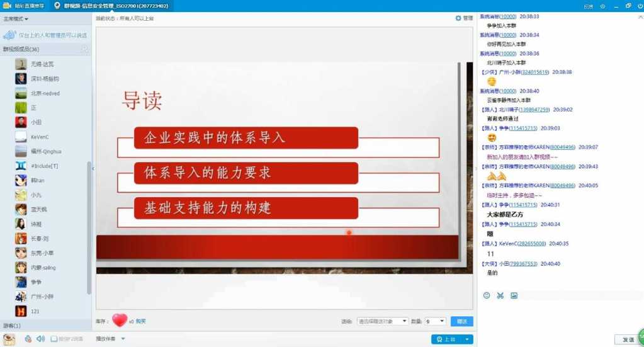The width and height of the screenshot is (644, 347).
Task: Click the 购买 buy link
Action: click(140, 321)
